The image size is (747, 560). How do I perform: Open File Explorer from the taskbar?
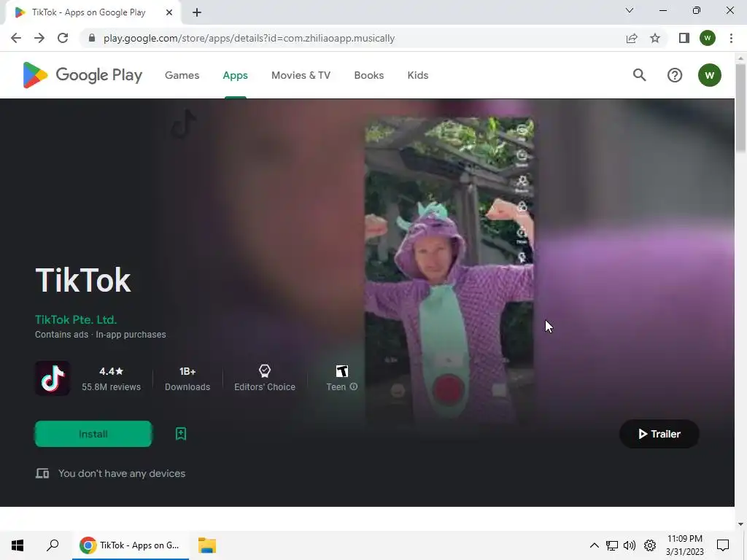point(207,545)
